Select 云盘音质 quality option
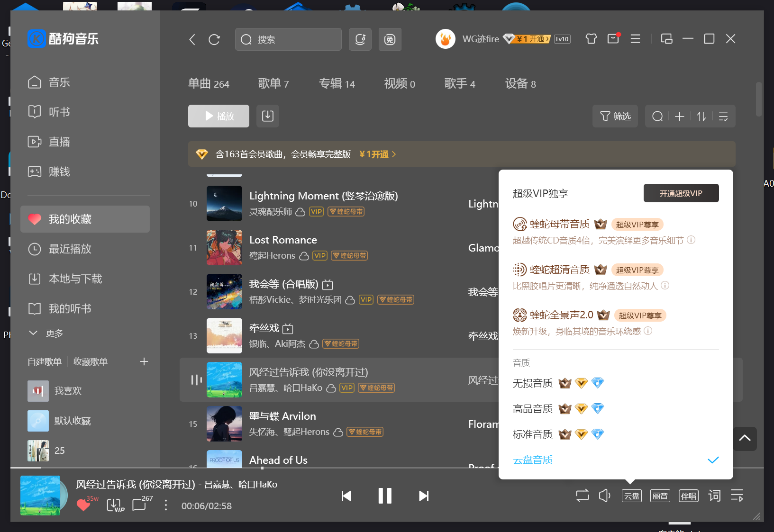 point(533,460)
